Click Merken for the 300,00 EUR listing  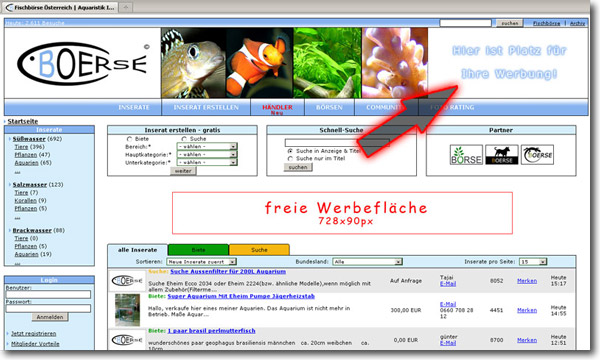(527, 310)
